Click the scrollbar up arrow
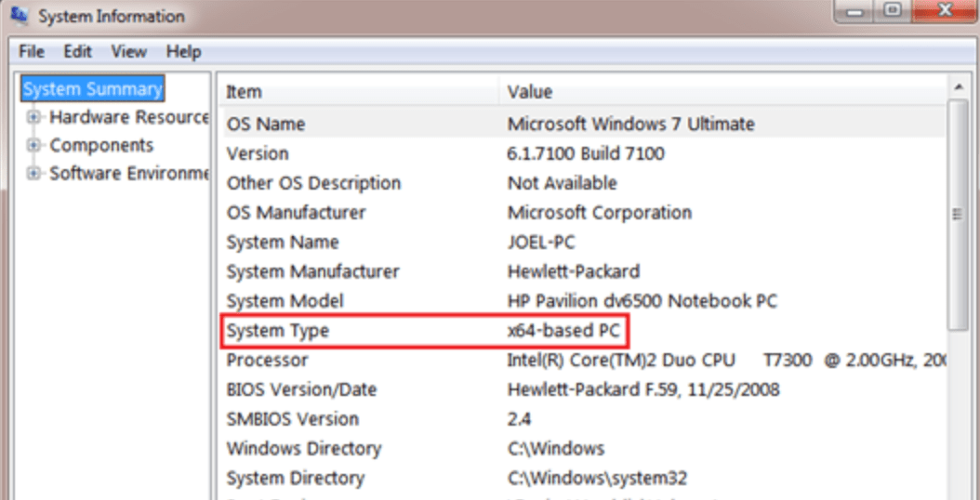 959,87
